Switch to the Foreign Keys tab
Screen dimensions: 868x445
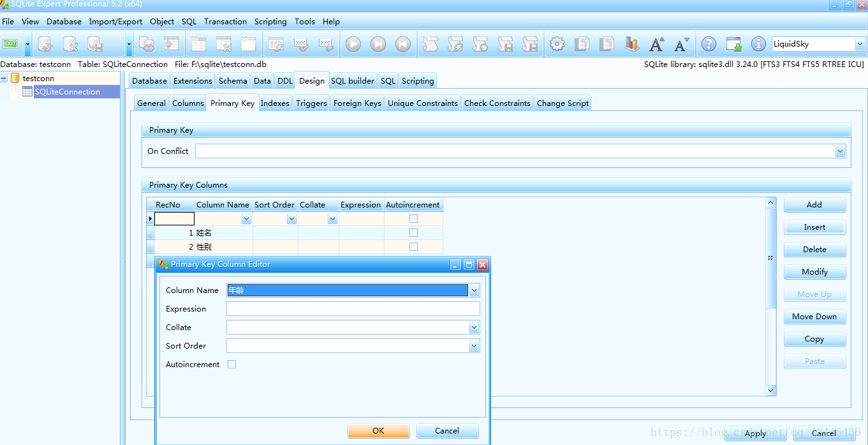(357, 103)
